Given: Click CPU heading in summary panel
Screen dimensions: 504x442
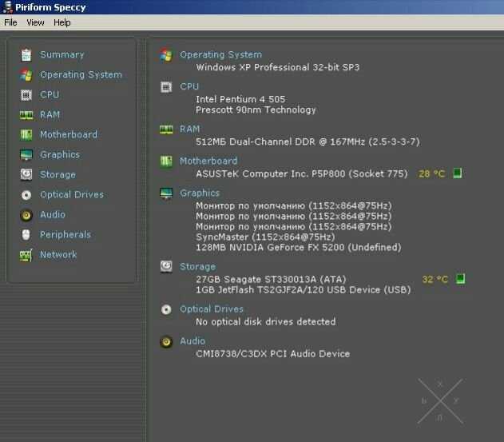Looking at the screenshot, I should [189, 86].
